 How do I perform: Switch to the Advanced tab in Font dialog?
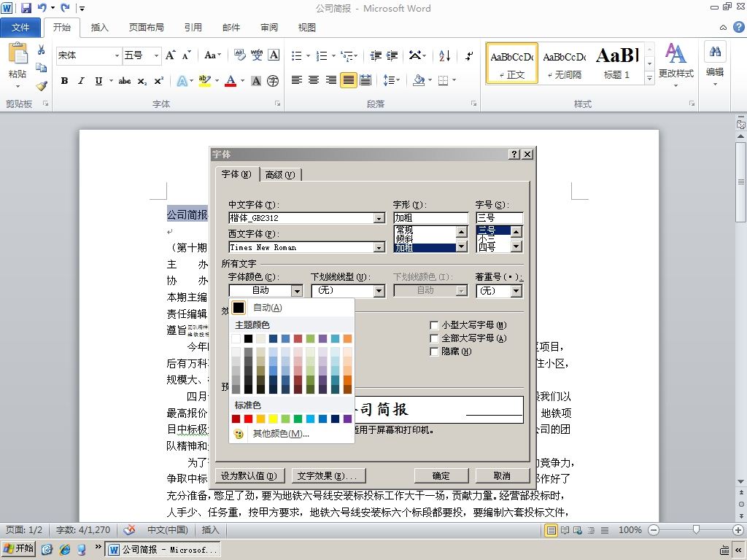280,175
